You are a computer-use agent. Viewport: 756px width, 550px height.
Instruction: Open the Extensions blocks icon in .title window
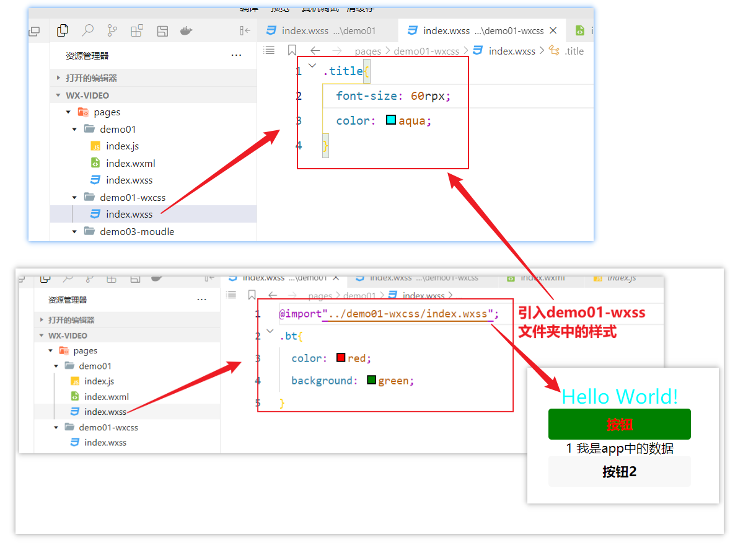(137, 30)
